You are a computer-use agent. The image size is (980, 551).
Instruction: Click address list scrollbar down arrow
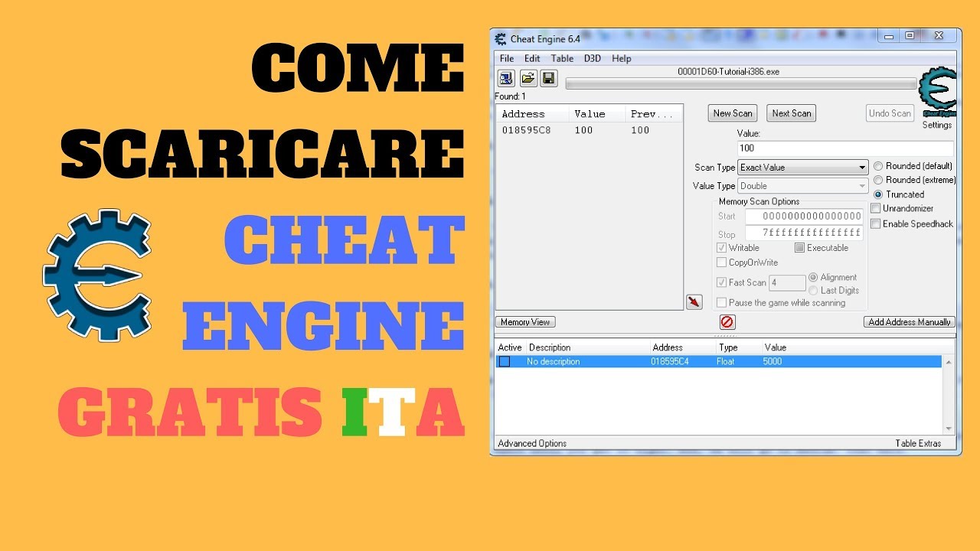tap(949, 429)
